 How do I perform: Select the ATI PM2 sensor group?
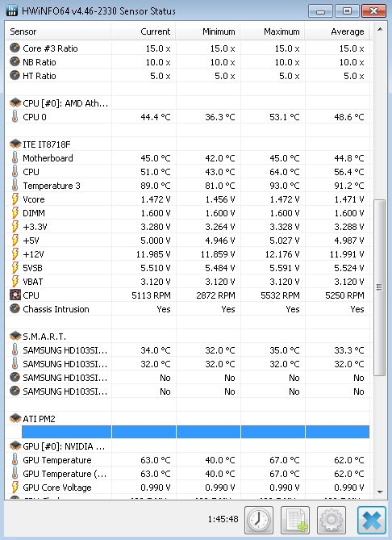pyautogui.click(x=188, y=418)
